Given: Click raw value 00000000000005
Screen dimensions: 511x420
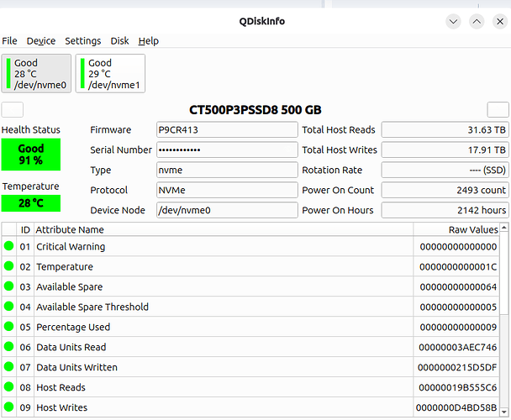Looking at the screenshot, I should click(x=458, y=307).
